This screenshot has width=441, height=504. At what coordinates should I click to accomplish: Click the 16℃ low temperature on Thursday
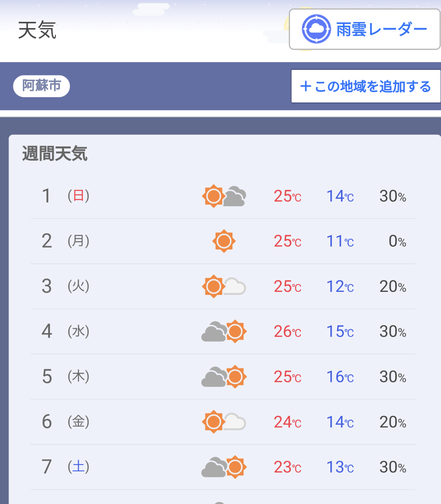point(340,377)
